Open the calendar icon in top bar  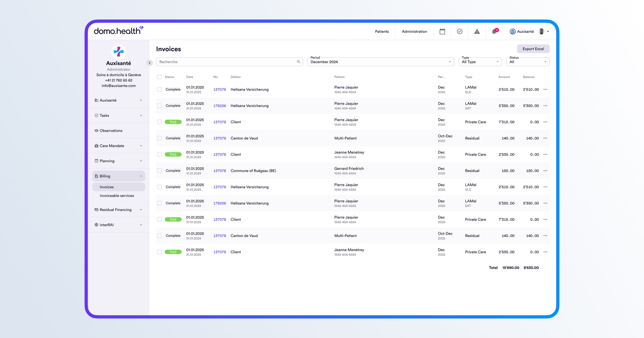point(442,31)
